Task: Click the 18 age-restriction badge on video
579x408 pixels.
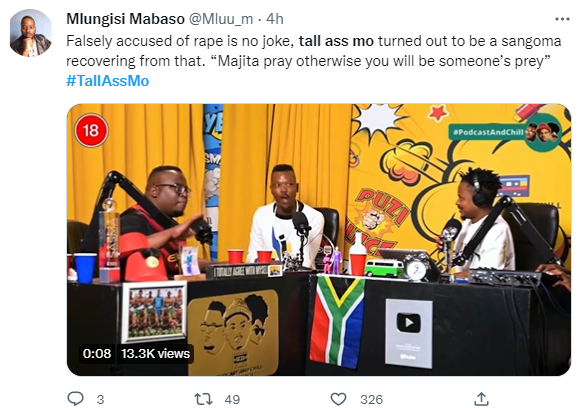Action: click(91, 130)
